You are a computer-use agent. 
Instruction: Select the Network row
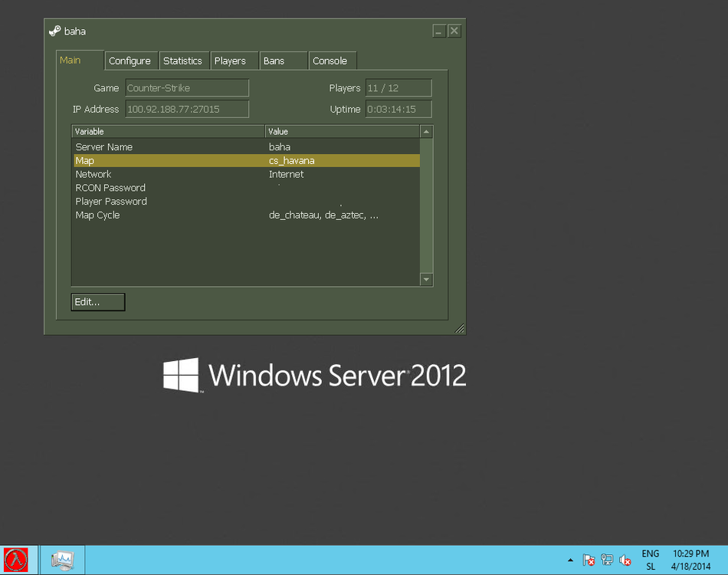(247, 174)
